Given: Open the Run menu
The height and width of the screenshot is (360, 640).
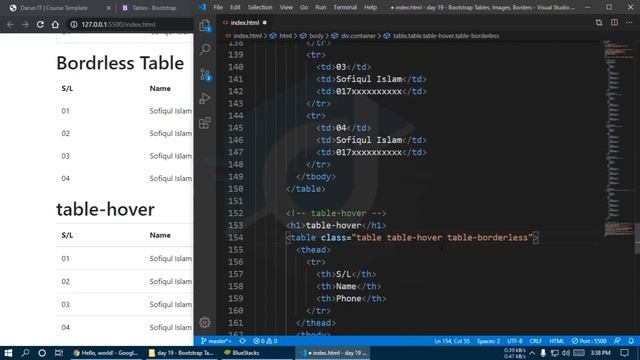Looking at the screenshot, I should click(320, 7).
